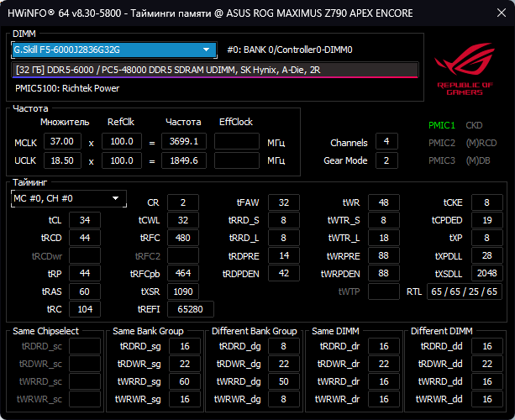
Task: Click the tWRRD_sg value 60
Action: point(185,381)
